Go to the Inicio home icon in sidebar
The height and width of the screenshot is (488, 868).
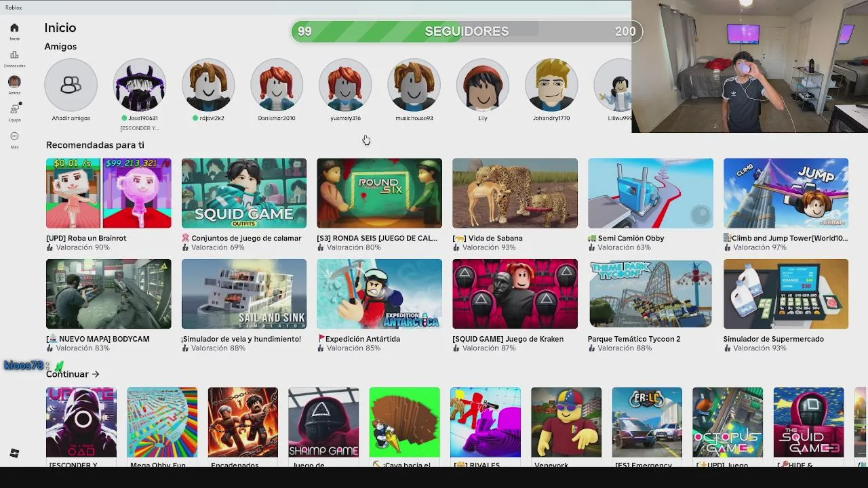14,28
